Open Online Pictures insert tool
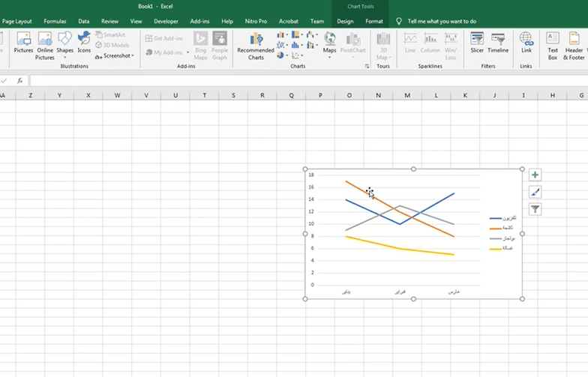Screen dimensions: 588x377 (45, 45)
